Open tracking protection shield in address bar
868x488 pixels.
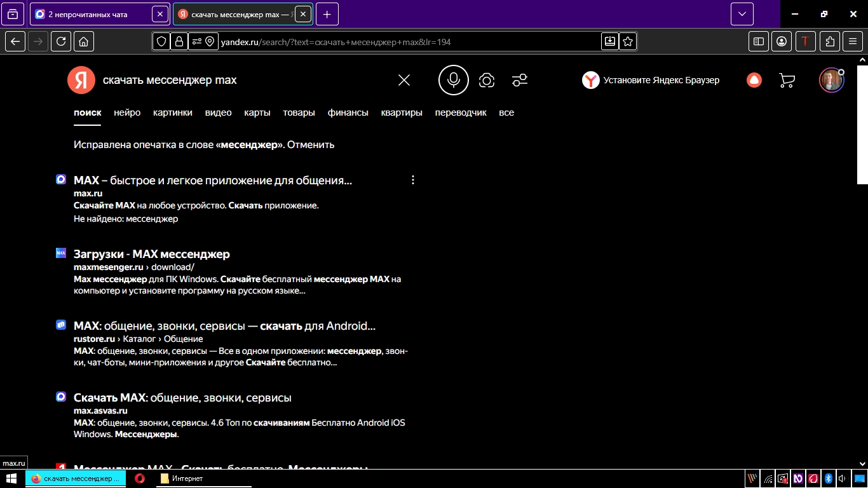click(161, 41)
